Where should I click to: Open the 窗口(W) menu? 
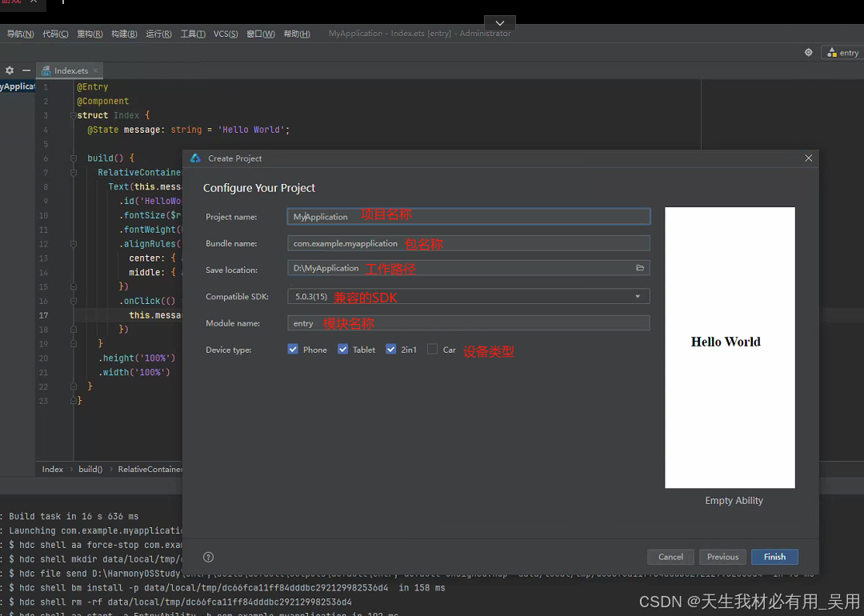coord(261,34)
